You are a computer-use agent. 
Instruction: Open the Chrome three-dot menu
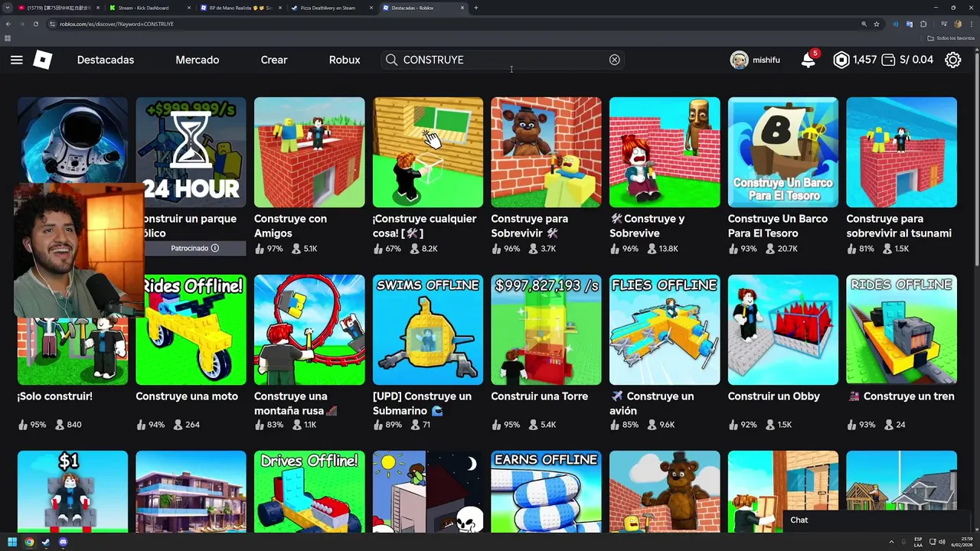point(972,24)
